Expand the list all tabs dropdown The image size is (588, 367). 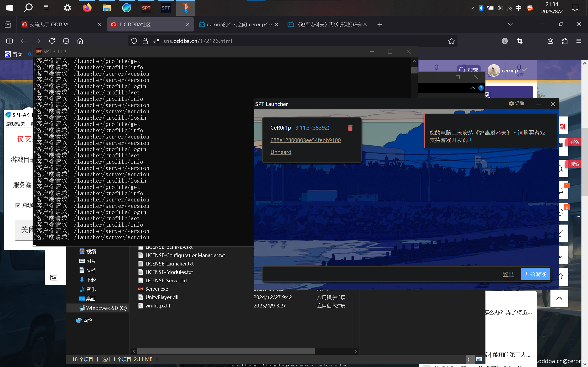point(510,24)
